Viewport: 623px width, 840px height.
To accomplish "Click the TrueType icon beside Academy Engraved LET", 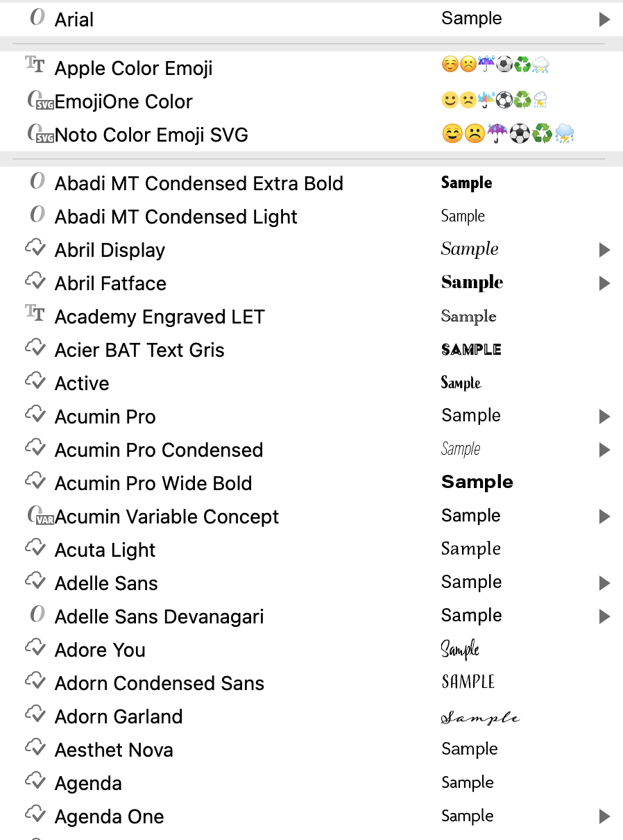I will click(x=34, y=314).
